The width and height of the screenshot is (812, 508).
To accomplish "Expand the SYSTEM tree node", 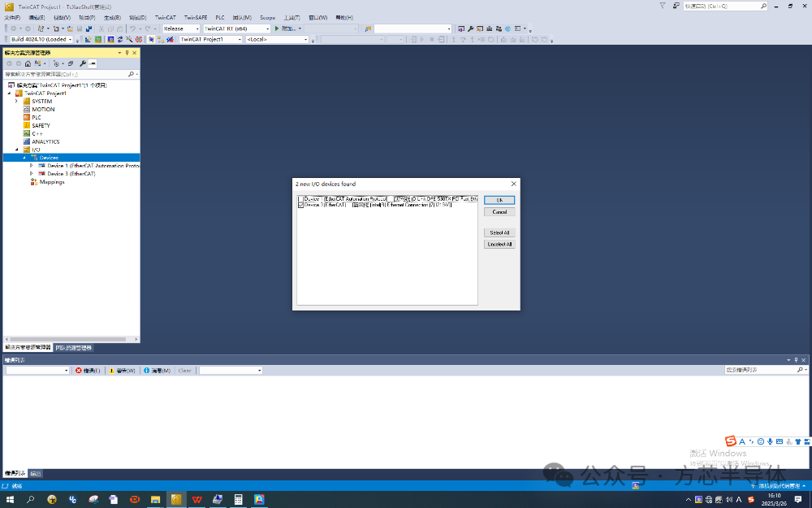I will click(16, 102).
